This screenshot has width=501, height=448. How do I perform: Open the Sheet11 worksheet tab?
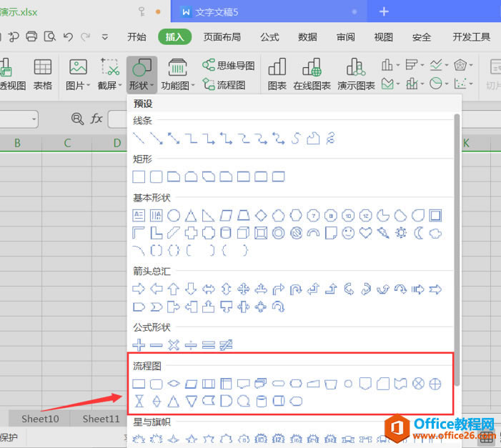(101, 419)
